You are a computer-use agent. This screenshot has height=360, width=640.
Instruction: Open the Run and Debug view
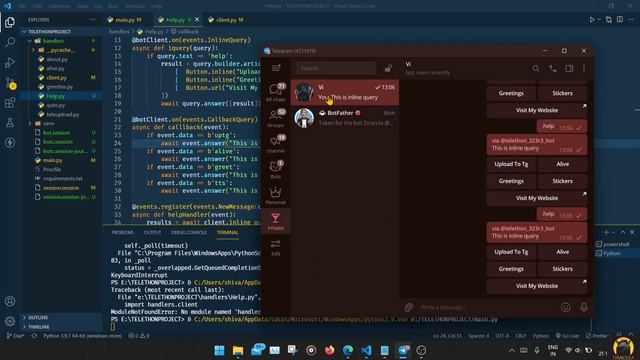tap(10, 62)
